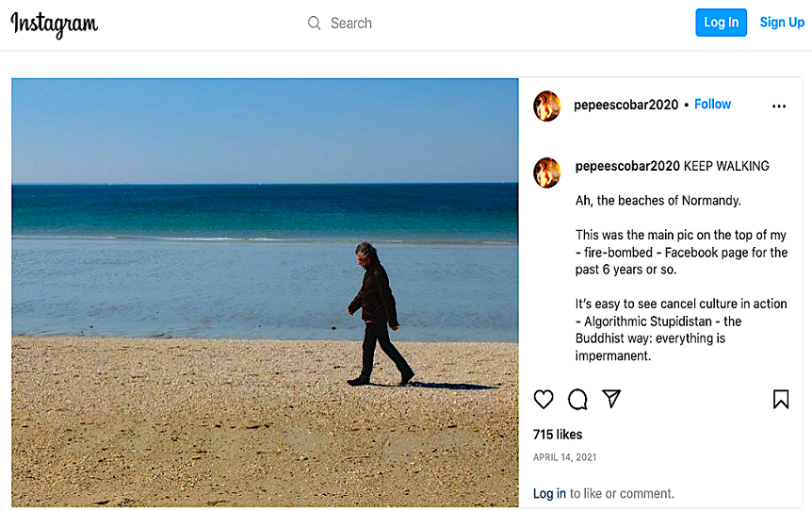
Task: Click the heart like icon
Action: tap(544, 400)
